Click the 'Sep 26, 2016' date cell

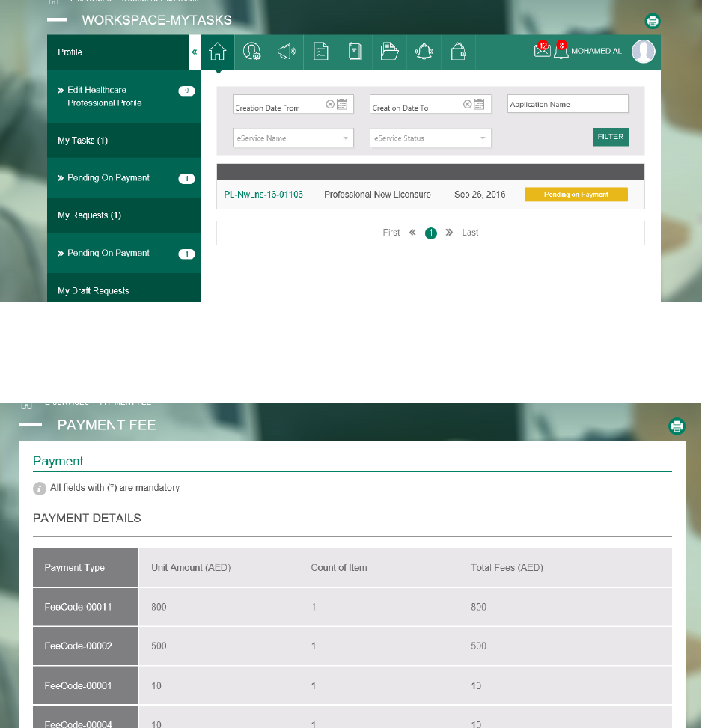click(480, 195)
